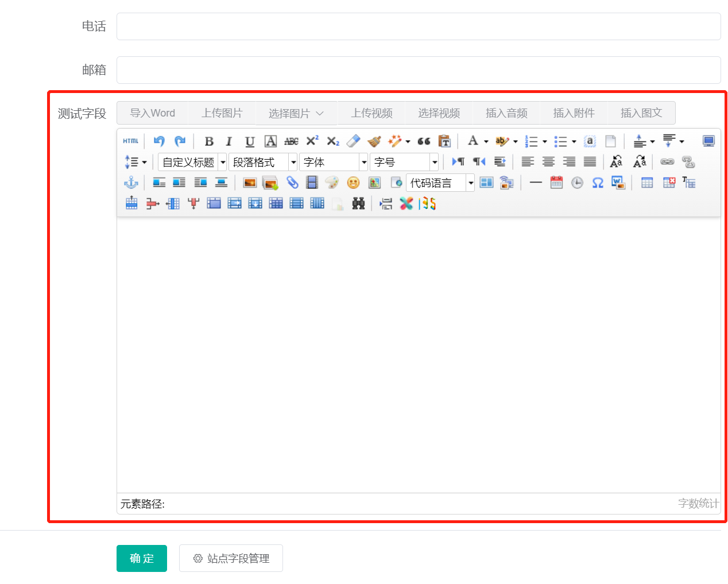Open the 选择图片 menu

pos(296,114)
